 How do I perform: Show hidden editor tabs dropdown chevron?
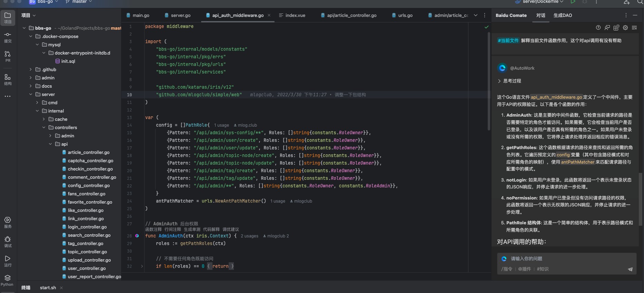click(x=476, y=15)
